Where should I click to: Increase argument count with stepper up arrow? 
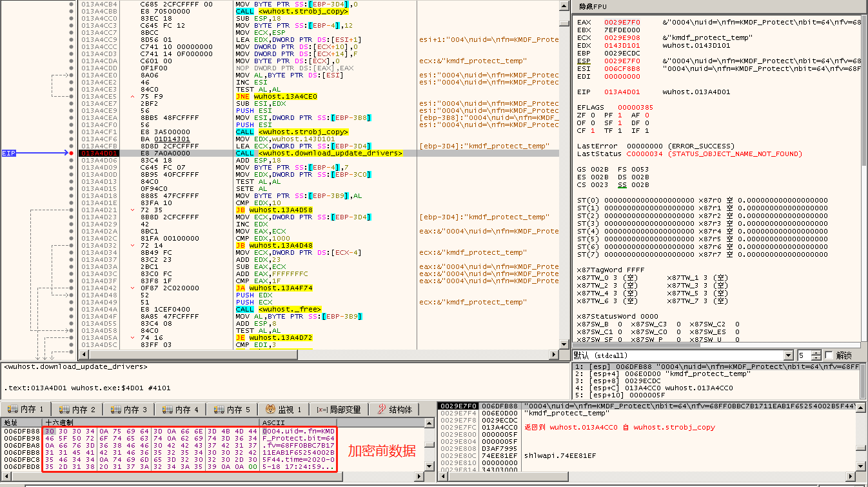tap(816, 353)
